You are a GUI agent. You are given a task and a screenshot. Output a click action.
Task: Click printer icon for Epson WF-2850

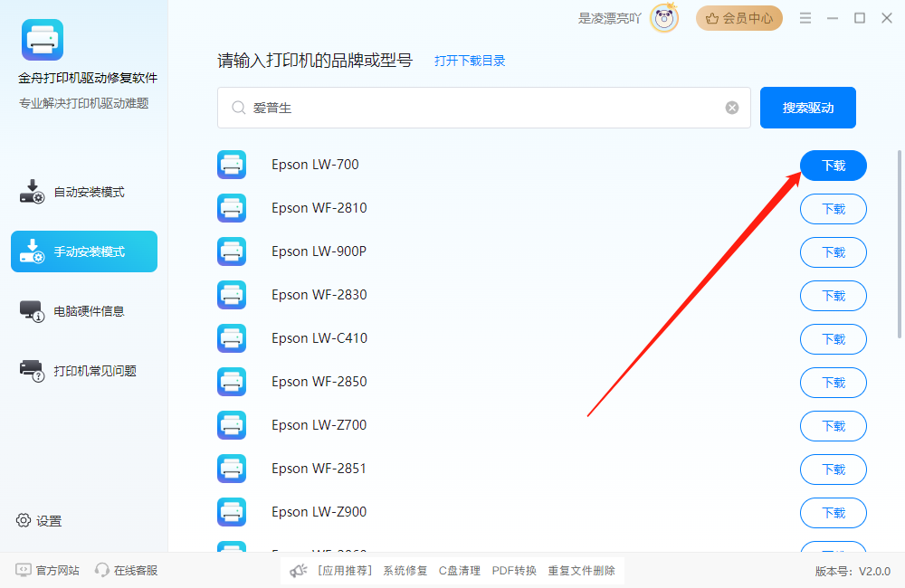pos(232,382)
